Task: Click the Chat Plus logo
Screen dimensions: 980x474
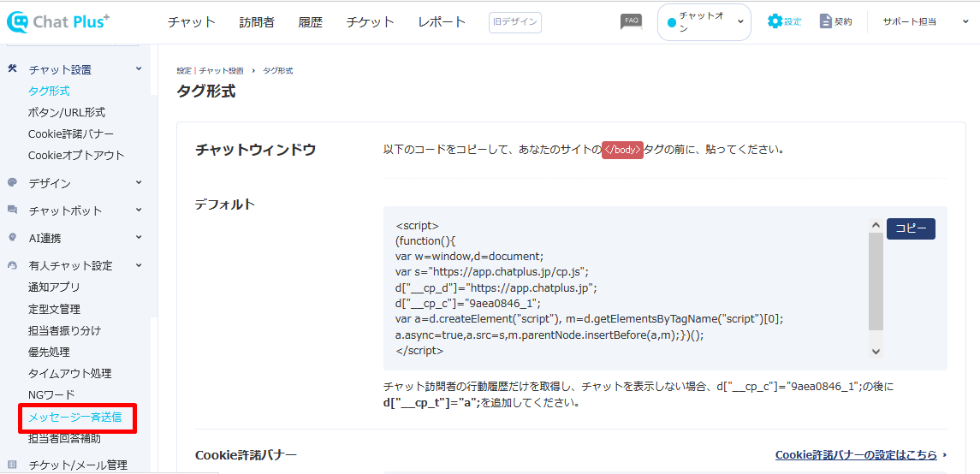Action: (x=58, y=22)
